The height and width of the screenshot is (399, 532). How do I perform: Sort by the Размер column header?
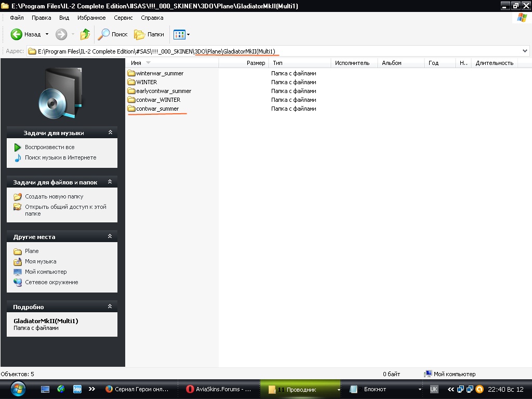[x=244, y=63]
